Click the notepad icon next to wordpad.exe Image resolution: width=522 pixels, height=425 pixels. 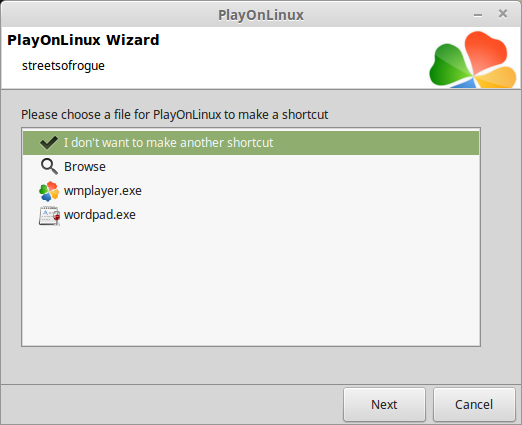click(x=49, y=216)
